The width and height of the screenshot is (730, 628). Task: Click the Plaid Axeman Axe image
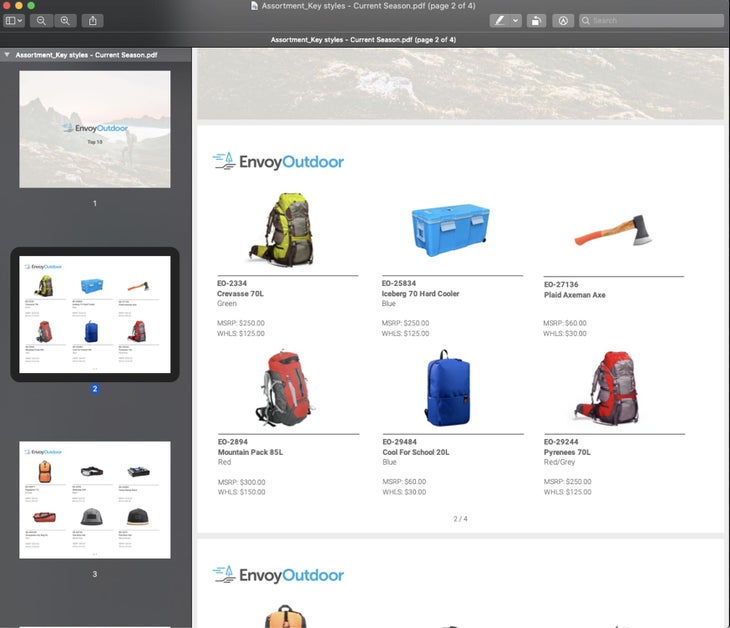pyautogui.click(x=614, y=231)
